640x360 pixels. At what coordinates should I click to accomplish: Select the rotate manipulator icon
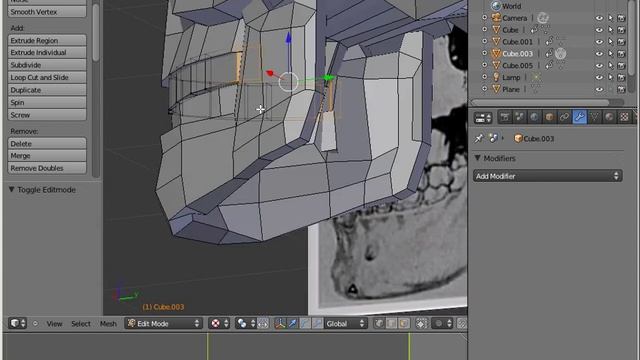click(x=305, y=324)
